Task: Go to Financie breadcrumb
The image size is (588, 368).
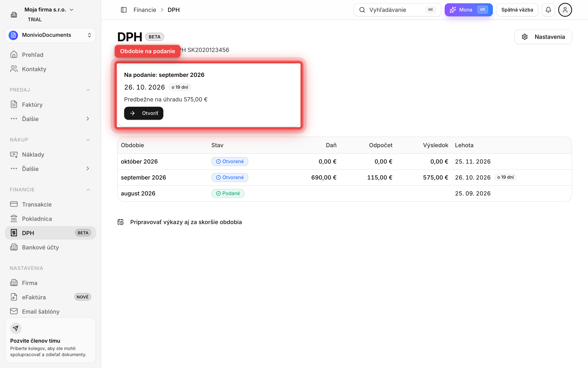Action: pos(145,10)
